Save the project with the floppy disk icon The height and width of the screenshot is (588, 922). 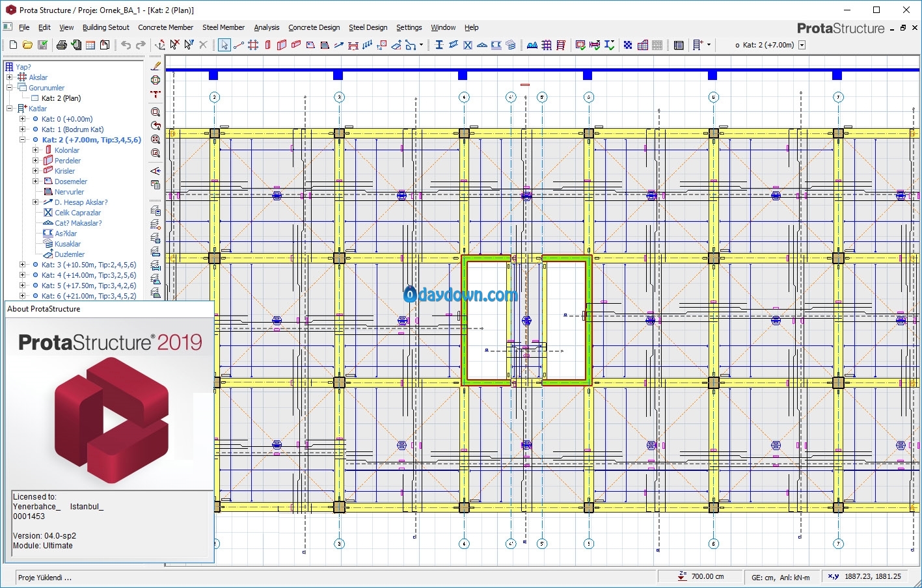click(x=42, y=45)
